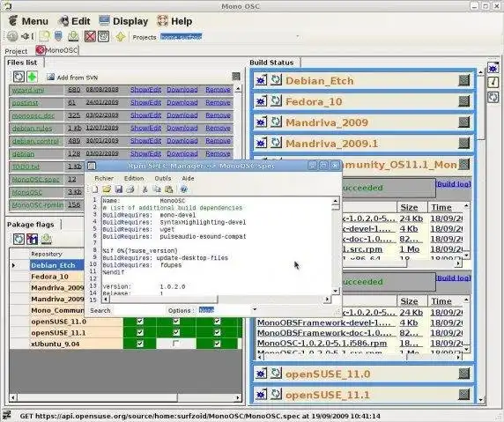Click the gear icon at Build Status right sidebar top

(x=493, y=68)
